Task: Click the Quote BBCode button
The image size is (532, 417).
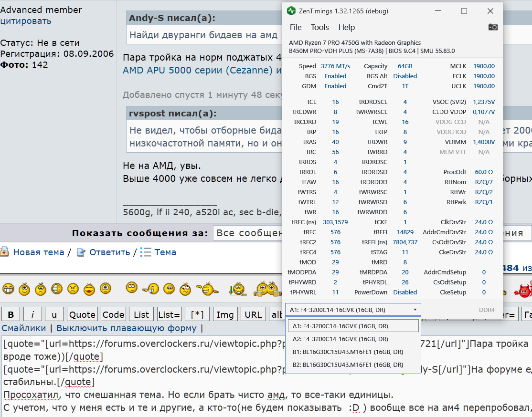Action: (82, 314)
